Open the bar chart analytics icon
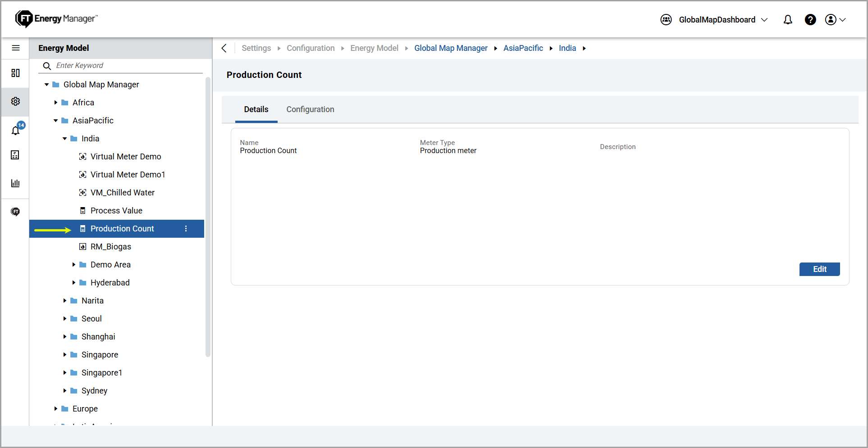 coord(15,183)
